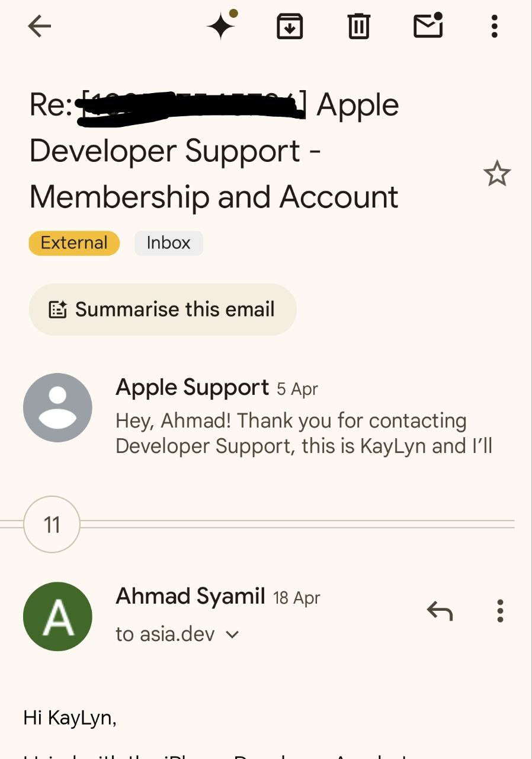Go back using the left arrow

point(40,26)
